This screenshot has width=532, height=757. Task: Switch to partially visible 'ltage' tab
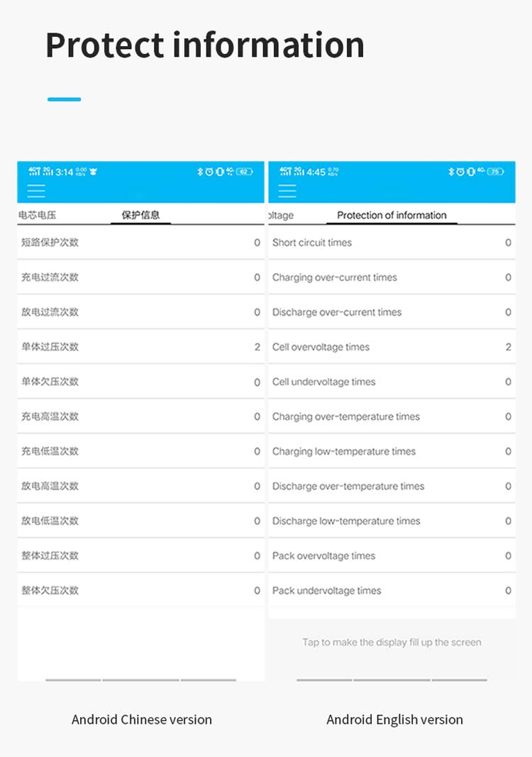(x=281, y=215)
